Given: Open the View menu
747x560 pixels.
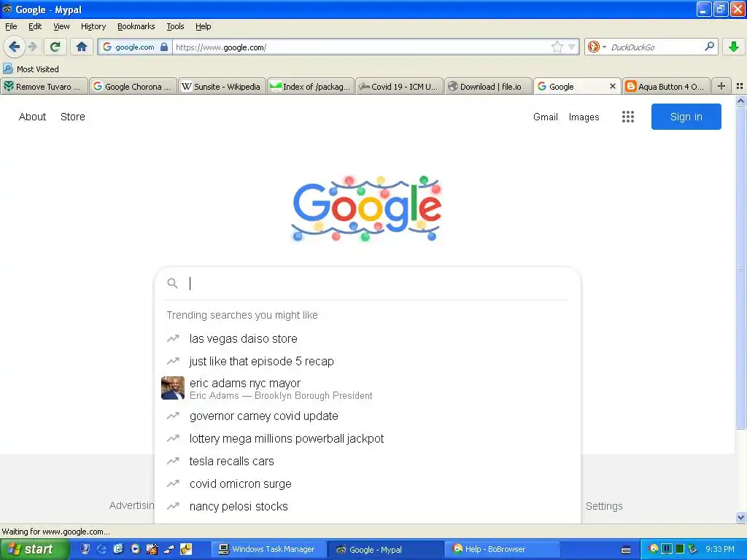Looking at the screenshot, I should point(61,26).
